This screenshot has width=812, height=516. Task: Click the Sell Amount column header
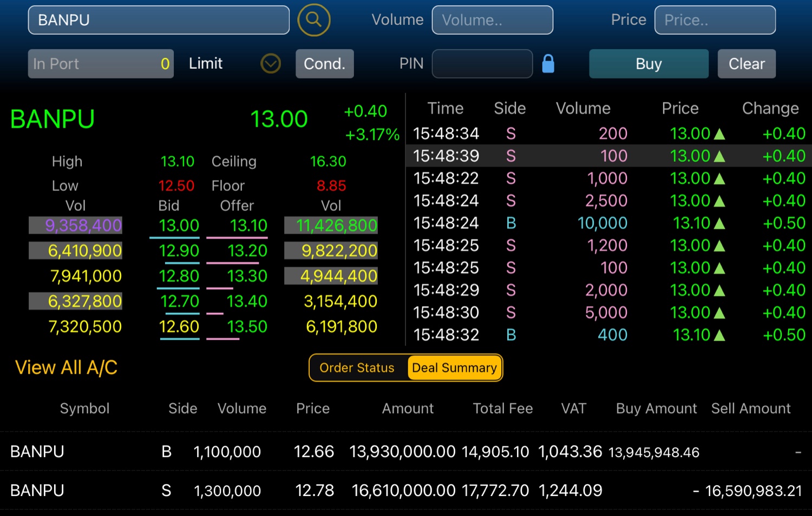[x=751, y=408]
